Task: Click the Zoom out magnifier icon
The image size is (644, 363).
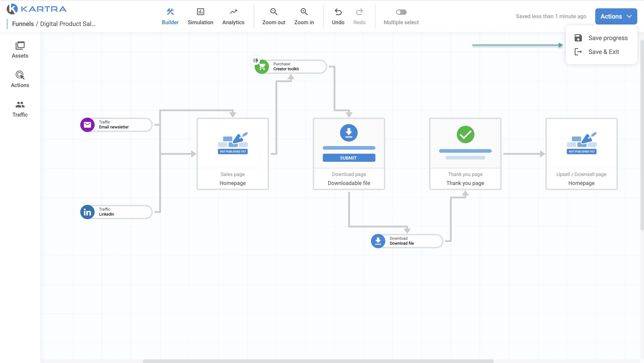Action: pos(274,12)
